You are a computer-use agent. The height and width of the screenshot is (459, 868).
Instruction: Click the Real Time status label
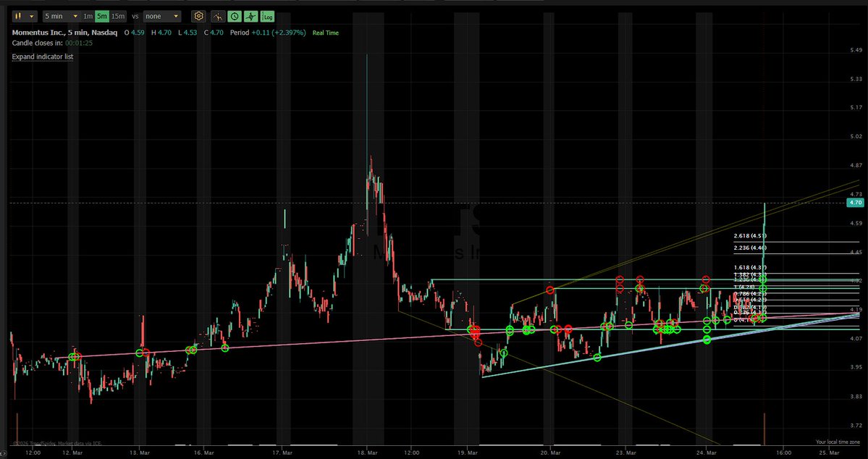click(326, 33)
